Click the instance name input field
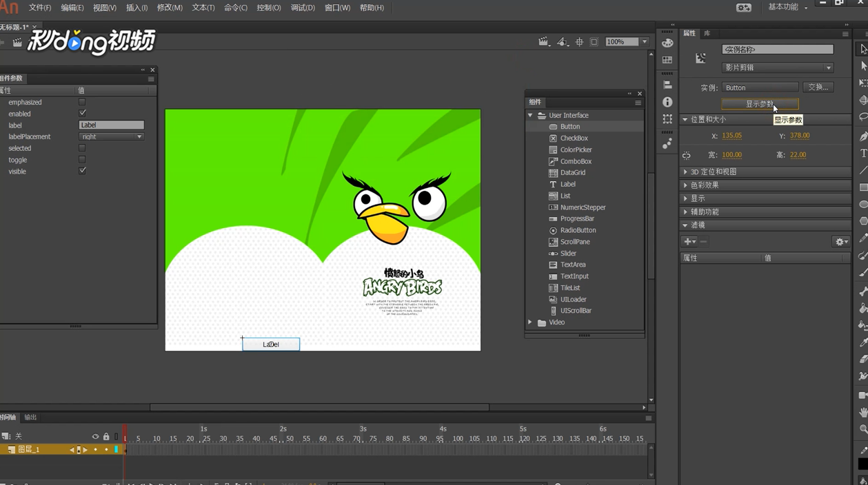Image resolution: width=868 pixels, height=485 pixels. (x=778, y=50)
